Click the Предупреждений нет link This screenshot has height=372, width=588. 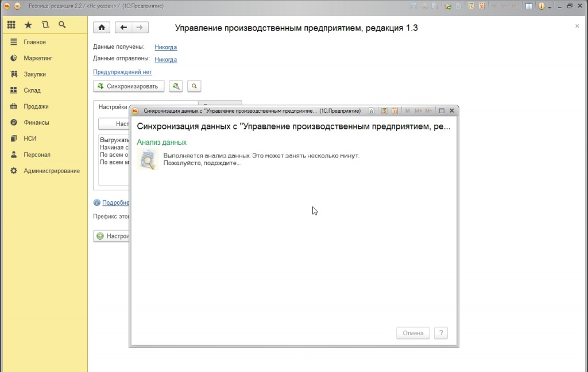pyautogui.click(x=122, y=72)
